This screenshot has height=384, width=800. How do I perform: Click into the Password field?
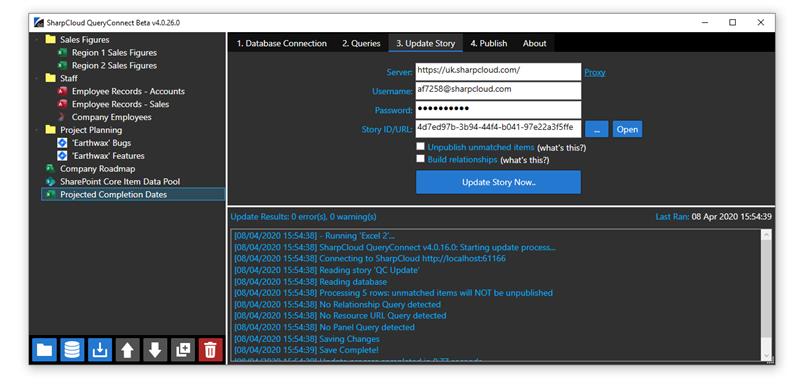(x=498, y=109)
